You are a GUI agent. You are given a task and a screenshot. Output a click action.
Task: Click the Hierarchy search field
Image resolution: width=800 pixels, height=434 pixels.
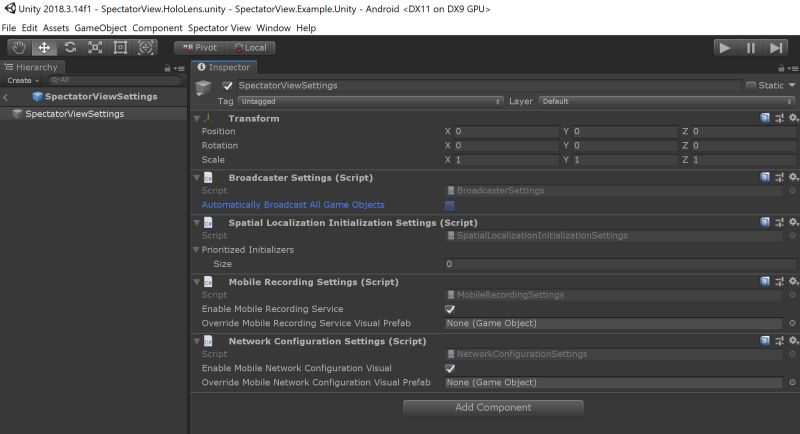pyautogui.click(x=114, y=80)
